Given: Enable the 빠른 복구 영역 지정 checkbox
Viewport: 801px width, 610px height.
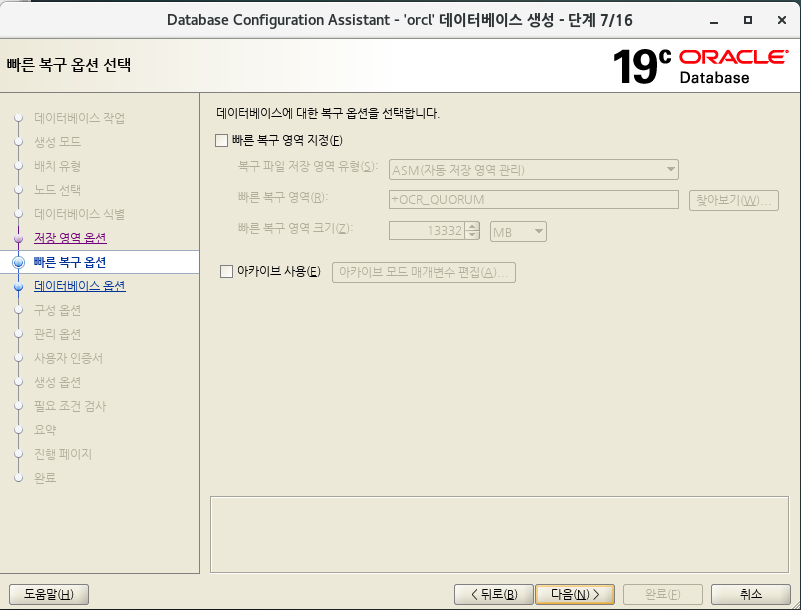Looking at the screenshot, I should point(221,140).
